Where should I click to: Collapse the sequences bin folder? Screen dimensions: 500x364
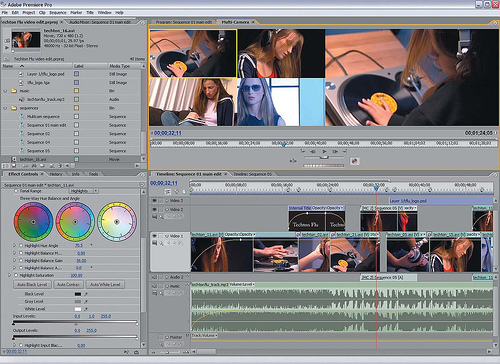(5, 108)
